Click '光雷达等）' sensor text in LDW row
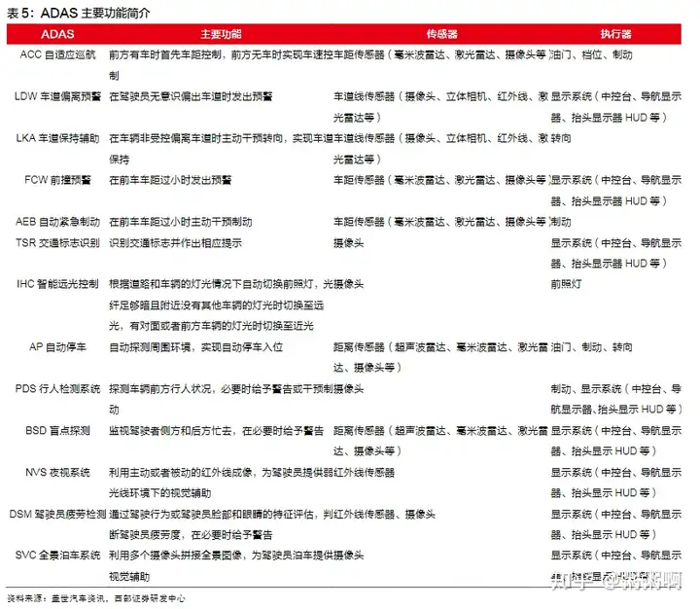Image resolution: width=700 pixels, height=609 pixels. pos(357,117)
